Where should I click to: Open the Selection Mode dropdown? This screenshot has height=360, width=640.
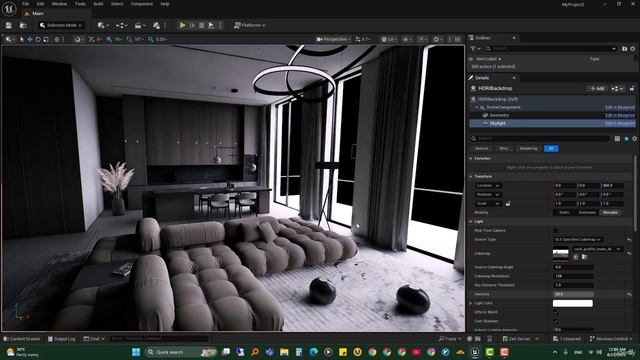tap(61, 25)
